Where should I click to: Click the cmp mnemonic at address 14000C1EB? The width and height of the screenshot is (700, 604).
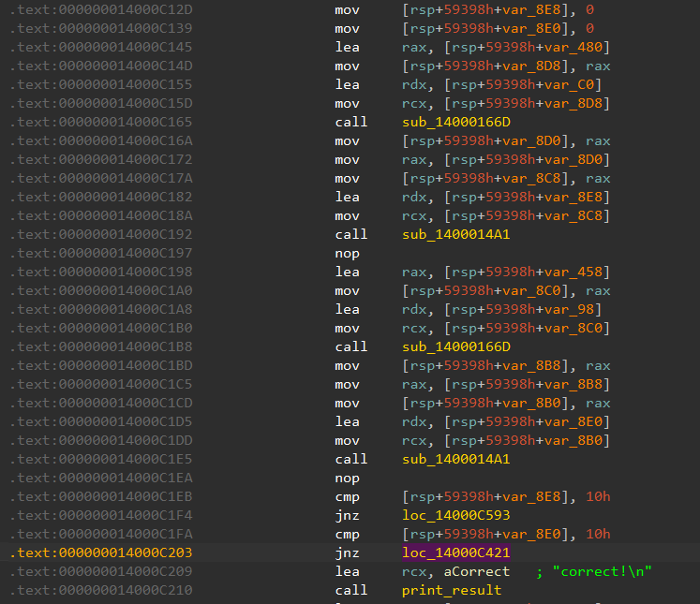coord(347,496)
